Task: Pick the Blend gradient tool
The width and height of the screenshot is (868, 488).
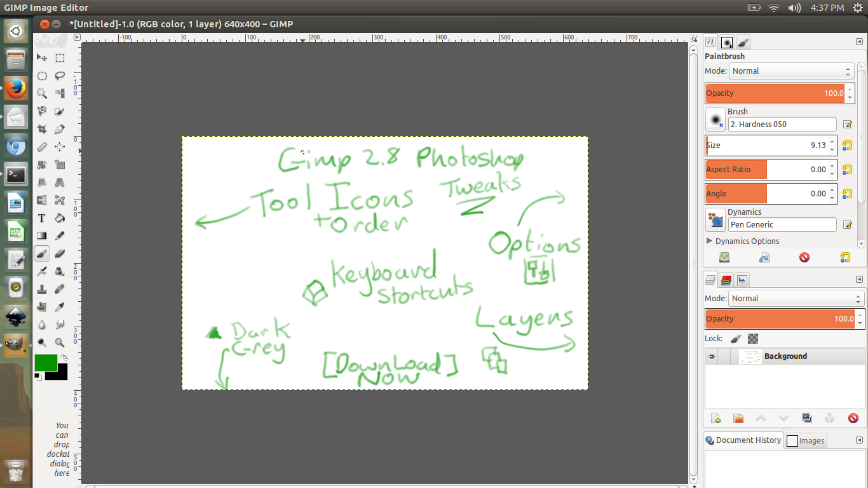Action: pos(42,236)
